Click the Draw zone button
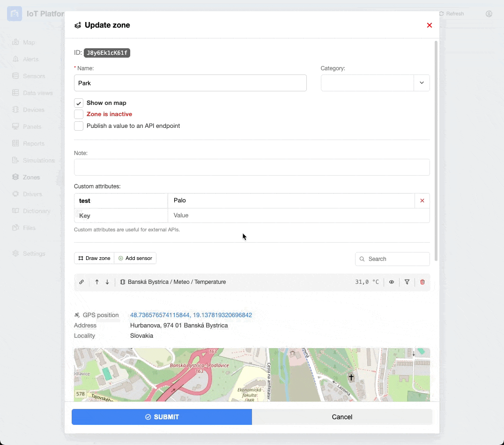This screenshot has width=504, height=445. (x=94, y=258)
